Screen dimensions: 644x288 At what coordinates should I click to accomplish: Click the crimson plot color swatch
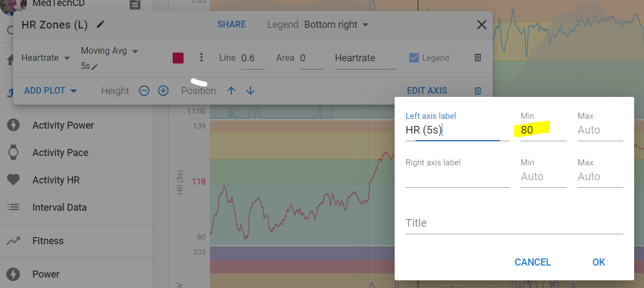(x=178, y=58)
